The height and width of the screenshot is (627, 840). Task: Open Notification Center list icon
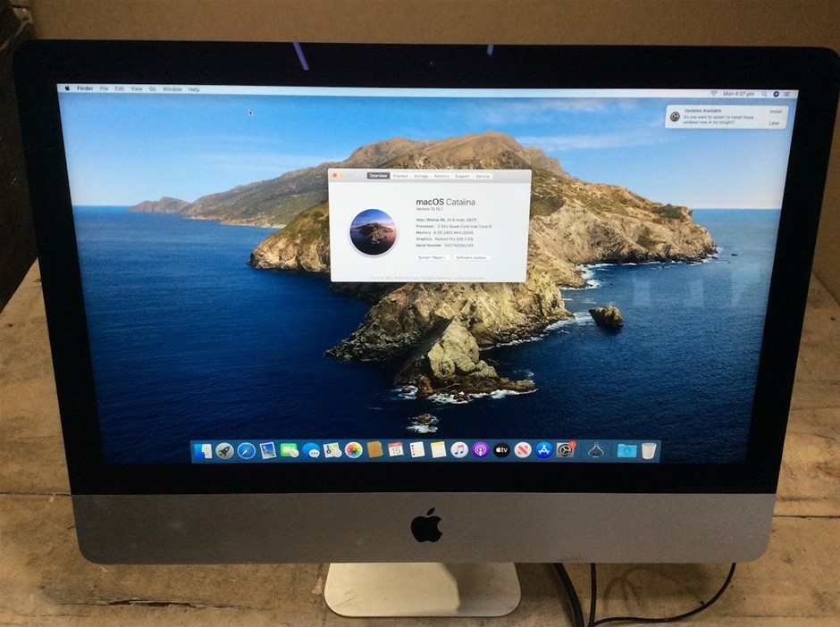pos(787,94)
